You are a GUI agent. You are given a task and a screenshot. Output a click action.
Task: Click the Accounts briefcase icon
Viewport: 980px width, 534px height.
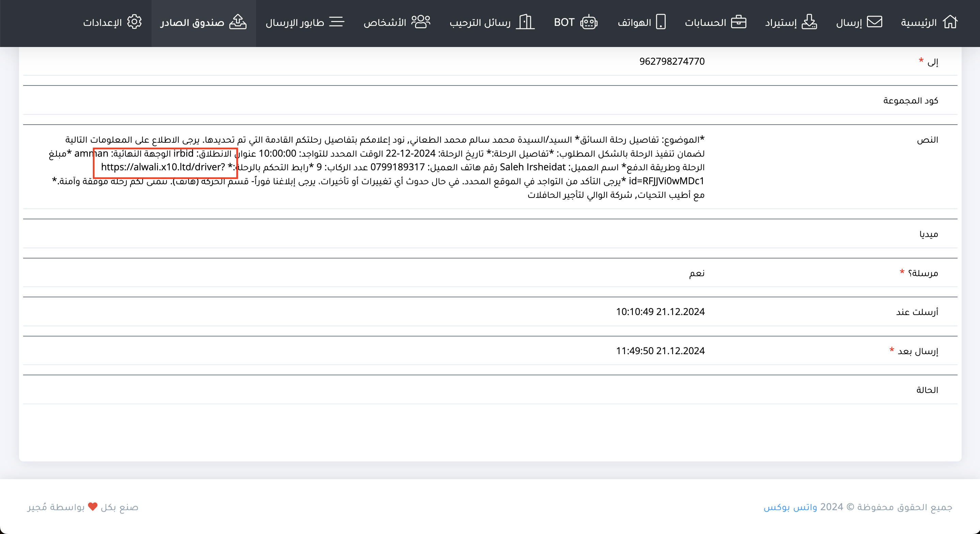click(739, 22)
